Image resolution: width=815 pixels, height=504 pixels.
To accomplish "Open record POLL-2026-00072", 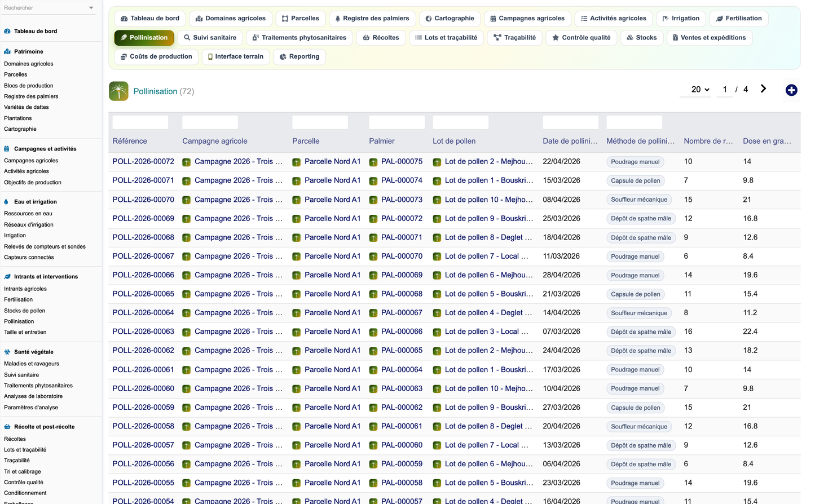I will tap(143, 162).
